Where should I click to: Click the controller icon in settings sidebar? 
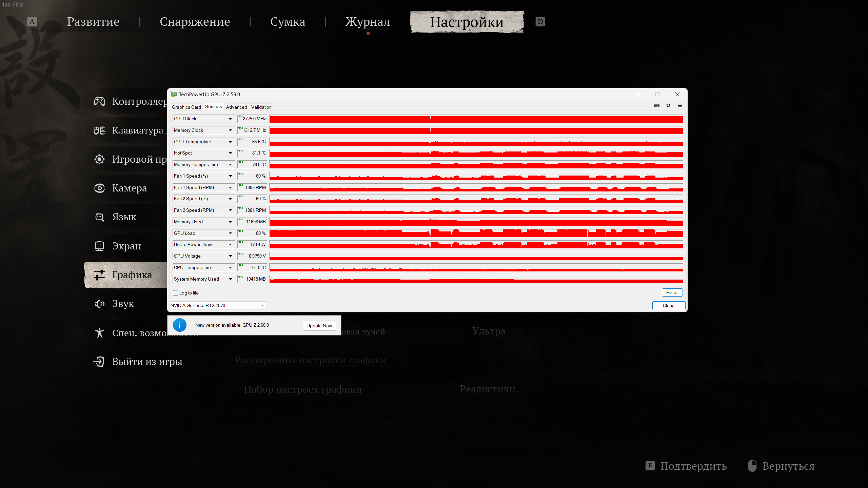coord(99,101)
